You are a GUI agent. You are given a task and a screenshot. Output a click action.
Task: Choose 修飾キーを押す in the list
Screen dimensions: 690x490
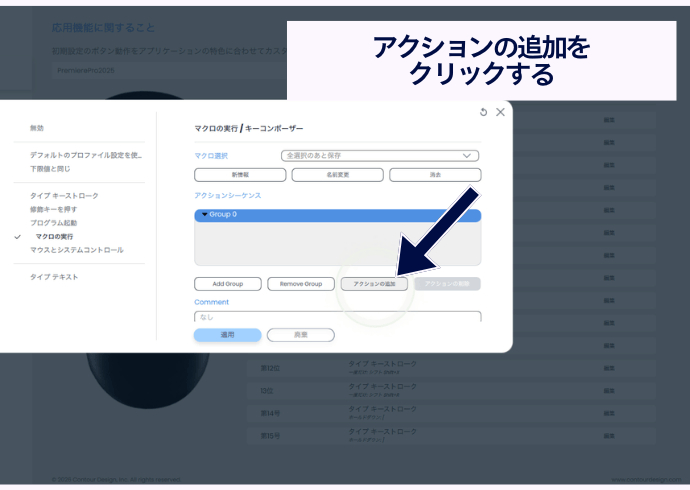[53, 209]
